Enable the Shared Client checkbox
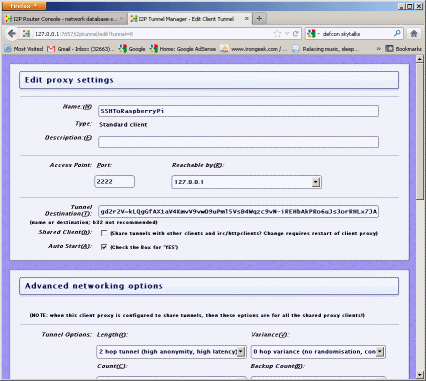 [104, 233]
